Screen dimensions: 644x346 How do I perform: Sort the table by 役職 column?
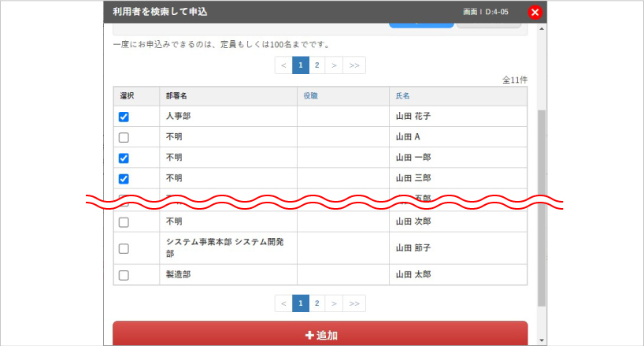[x=310, y=96]
